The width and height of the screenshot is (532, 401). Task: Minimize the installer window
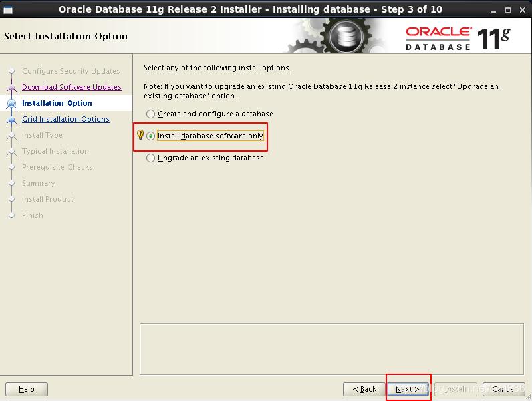(493, 10)
